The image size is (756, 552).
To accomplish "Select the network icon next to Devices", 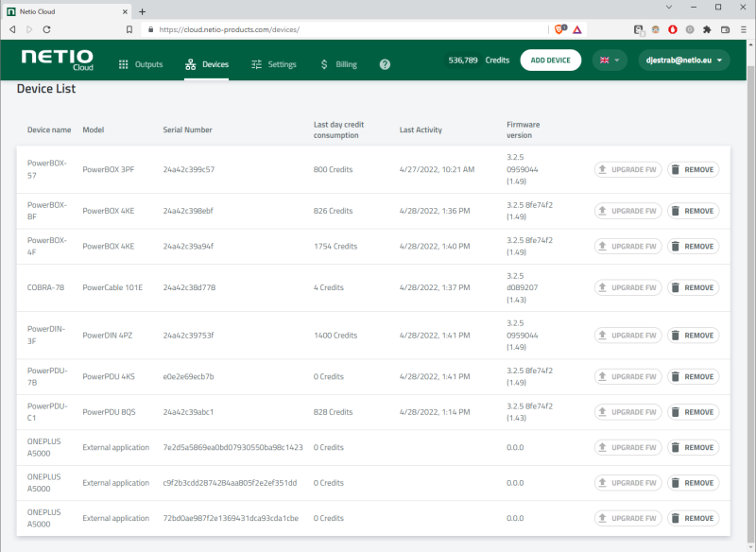I will 189,64.
